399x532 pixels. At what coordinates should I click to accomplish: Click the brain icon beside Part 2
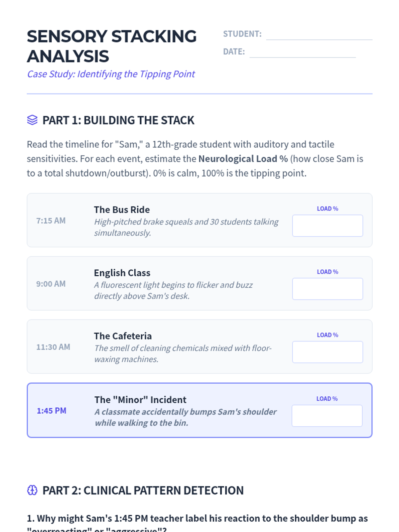32,490
